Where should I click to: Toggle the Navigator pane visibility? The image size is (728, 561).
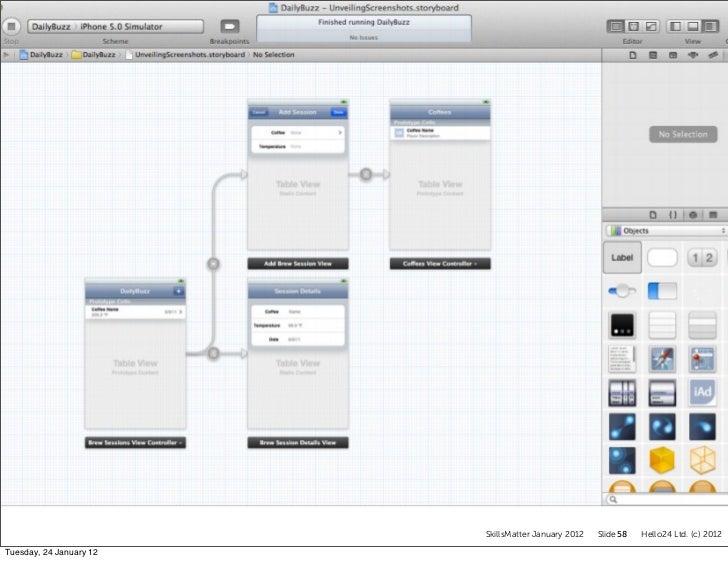[x=676, y=26]
